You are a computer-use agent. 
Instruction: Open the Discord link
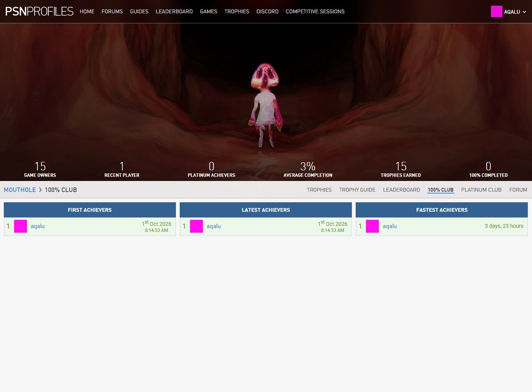(267, 12)
